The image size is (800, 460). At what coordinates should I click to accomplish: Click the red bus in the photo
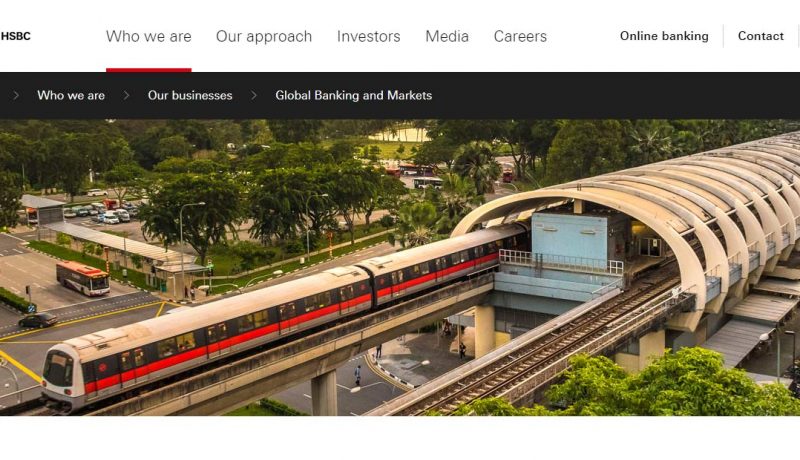83,278
